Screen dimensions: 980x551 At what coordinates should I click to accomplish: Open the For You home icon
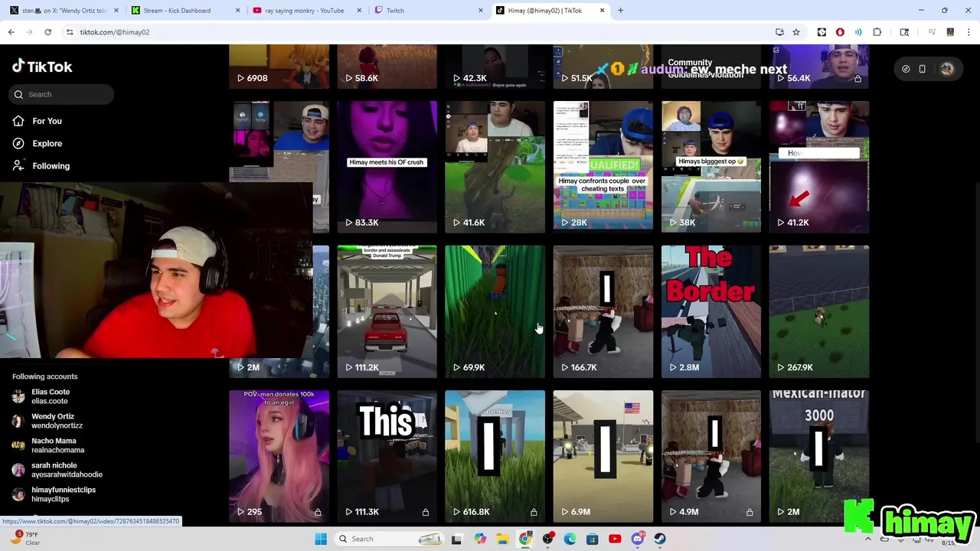click(x=18, y=121)
